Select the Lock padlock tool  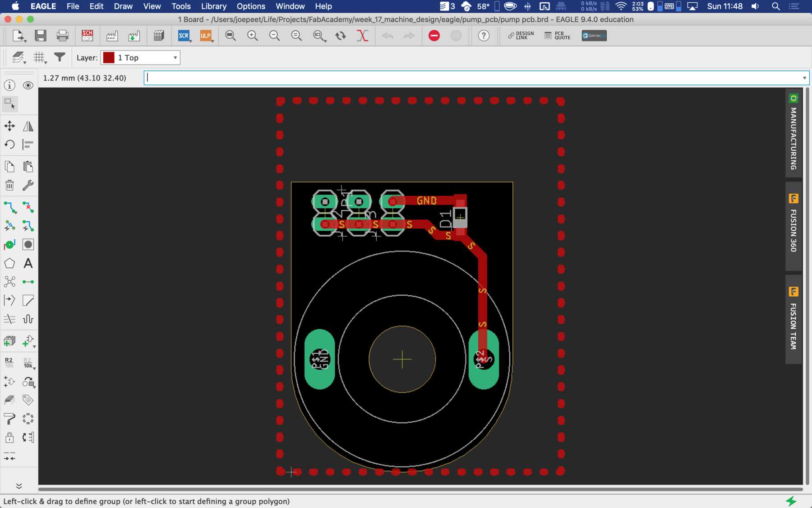(9, 437)
